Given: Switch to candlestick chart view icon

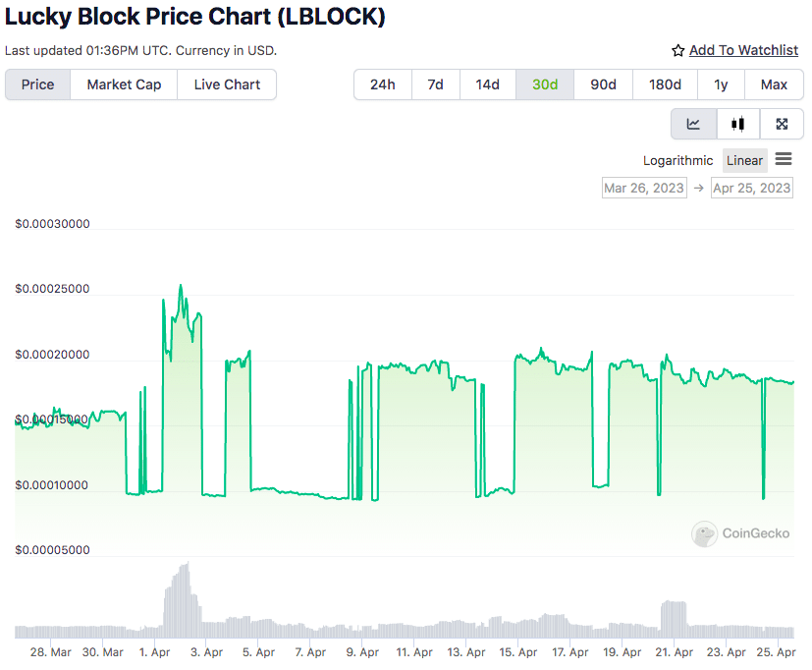Looking at the screenshot, I should (738, 124).
